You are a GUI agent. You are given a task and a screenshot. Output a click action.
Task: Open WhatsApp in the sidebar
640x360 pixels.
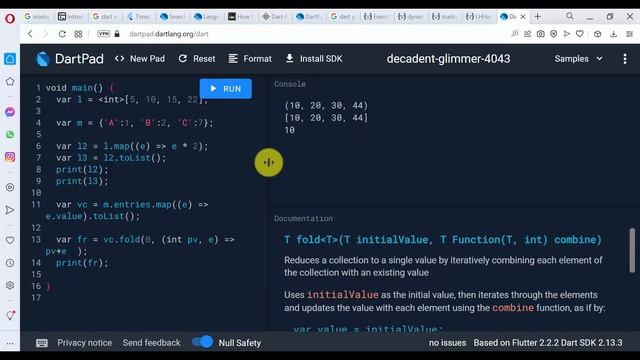click(x=10, y=134)
